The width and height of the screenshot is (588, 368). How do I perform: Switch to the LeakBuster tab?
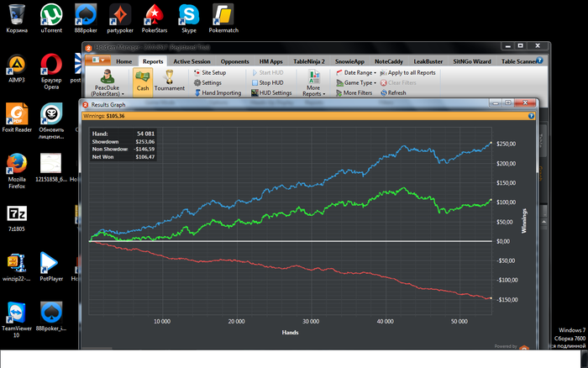click(x=428, y=61)
